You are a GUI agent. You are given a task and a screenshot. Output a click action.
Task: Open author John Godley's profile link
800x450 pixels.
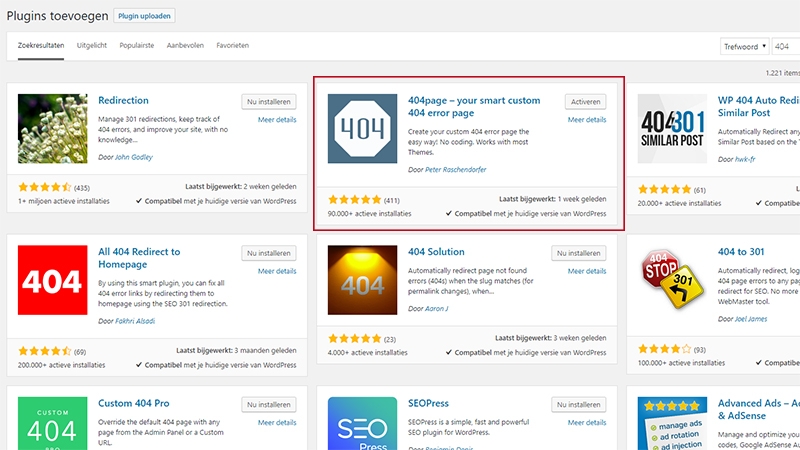coord(134,157)
